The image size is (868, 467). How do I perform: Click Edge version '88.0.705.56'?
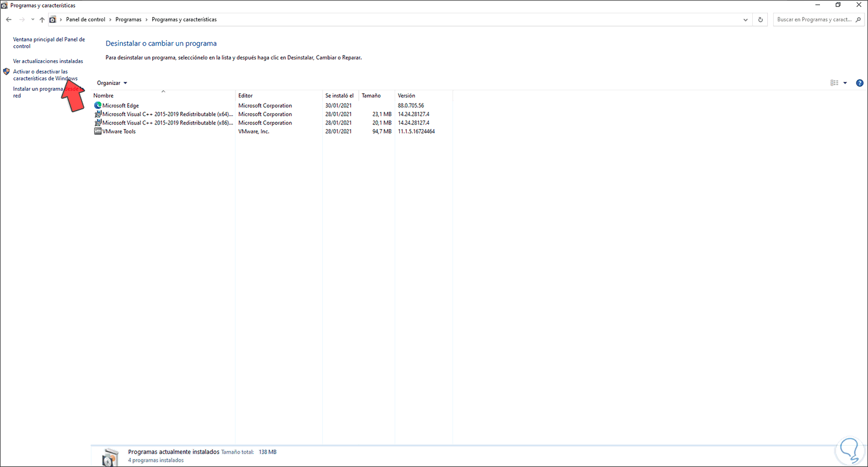click(411, 105)
